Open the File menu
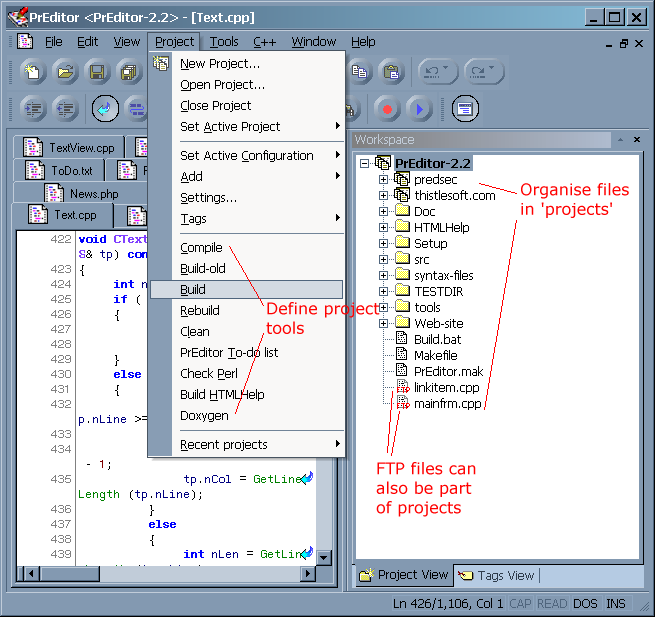 pos(53,42)
